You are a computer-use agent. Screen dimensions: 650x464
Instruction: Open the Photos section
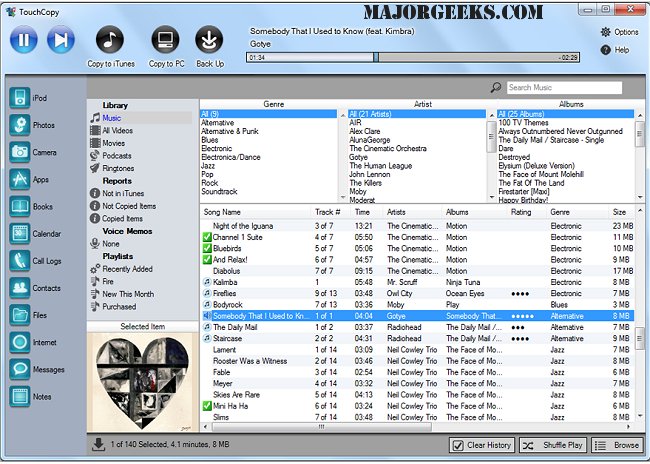pyautogui.click(x=19, y=125)
